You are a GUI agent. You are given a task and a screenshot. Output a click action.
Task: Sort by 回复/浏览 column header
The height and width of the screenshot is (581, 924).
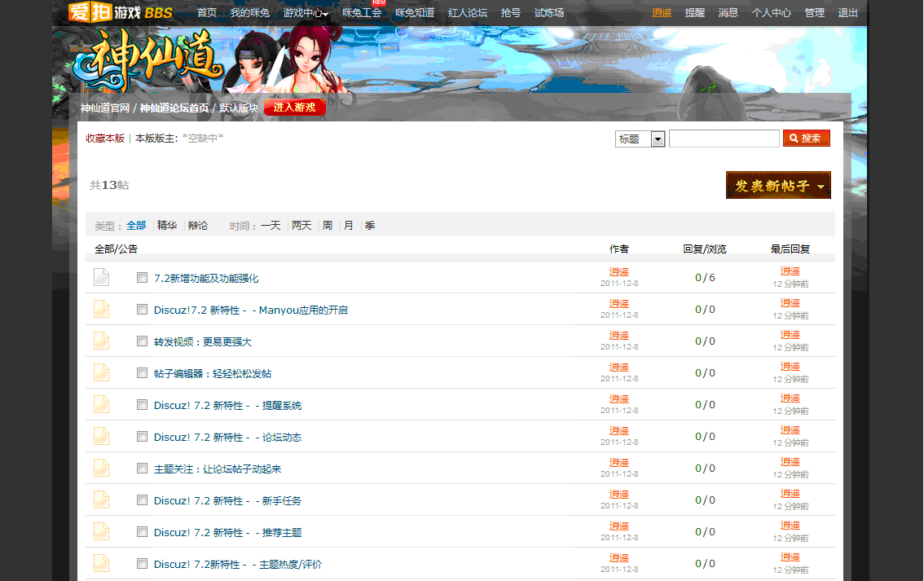tap(705, 249)
